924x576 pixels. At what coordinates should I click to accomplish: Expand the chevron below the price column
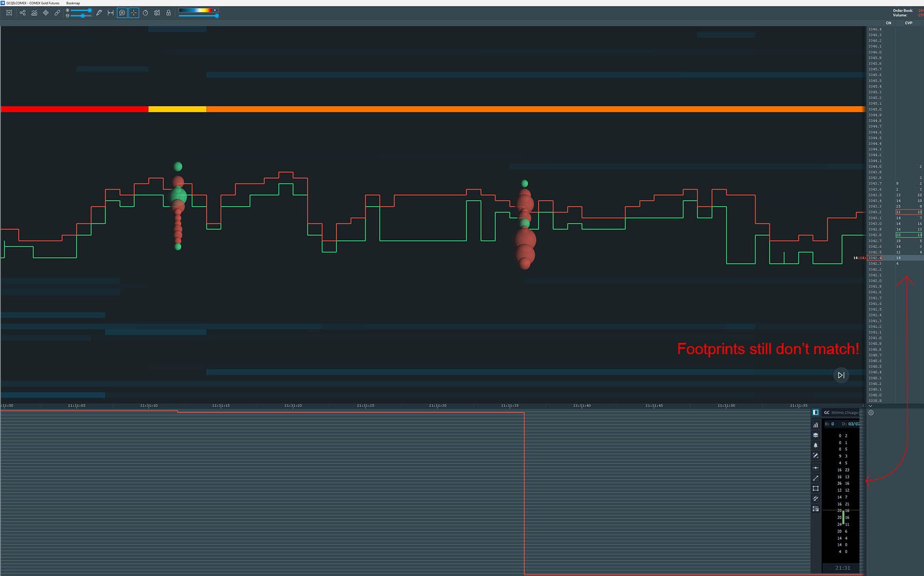(x=871, y=406)
